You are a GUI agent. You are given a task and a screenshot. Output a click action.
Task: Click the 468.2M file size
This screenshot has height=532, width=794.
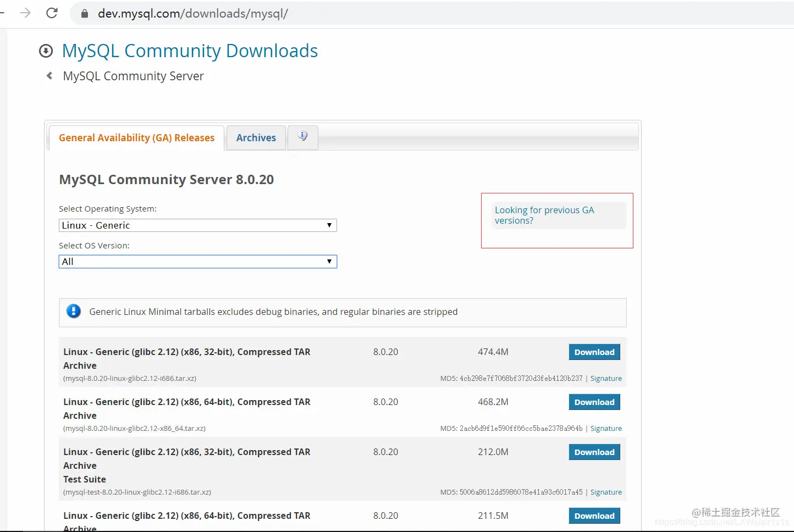(x=493, y=402)
